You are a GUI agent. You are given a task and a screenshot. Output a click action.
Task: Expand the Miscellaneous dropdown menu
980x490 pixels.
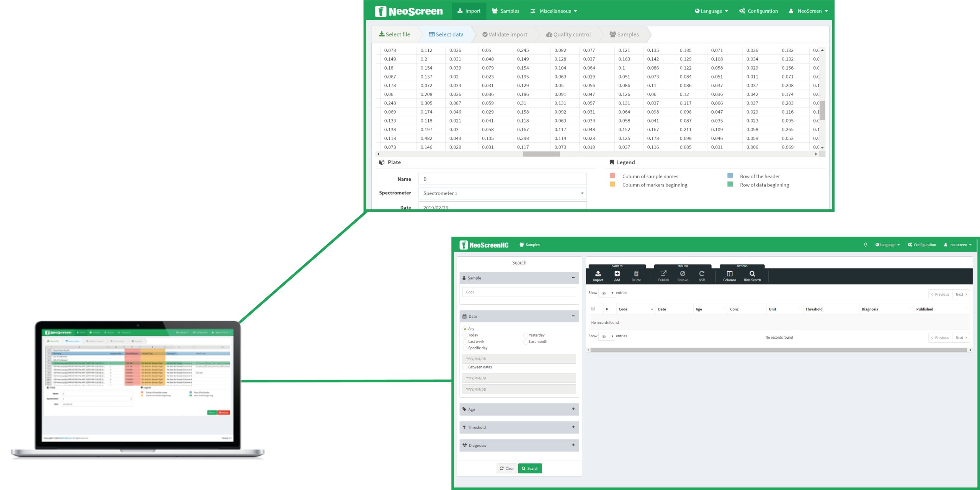554,11
